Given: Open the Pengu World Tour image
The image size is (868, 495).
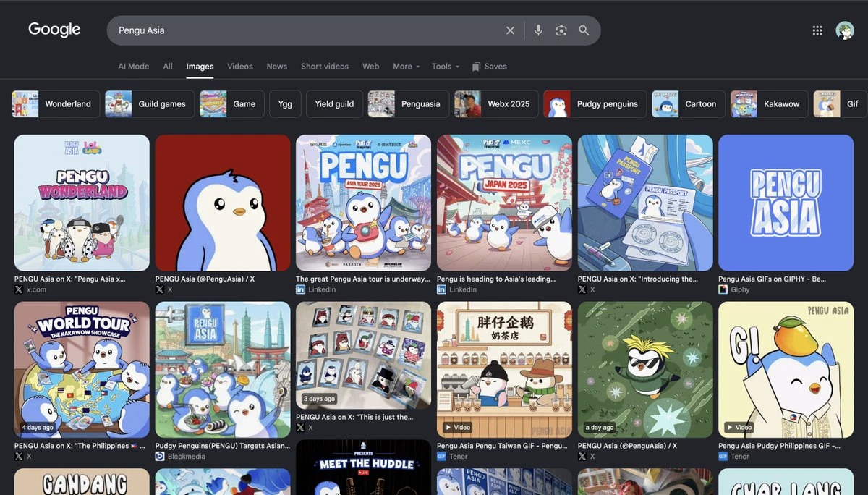Looking at the screenshot, I should 82,370.
